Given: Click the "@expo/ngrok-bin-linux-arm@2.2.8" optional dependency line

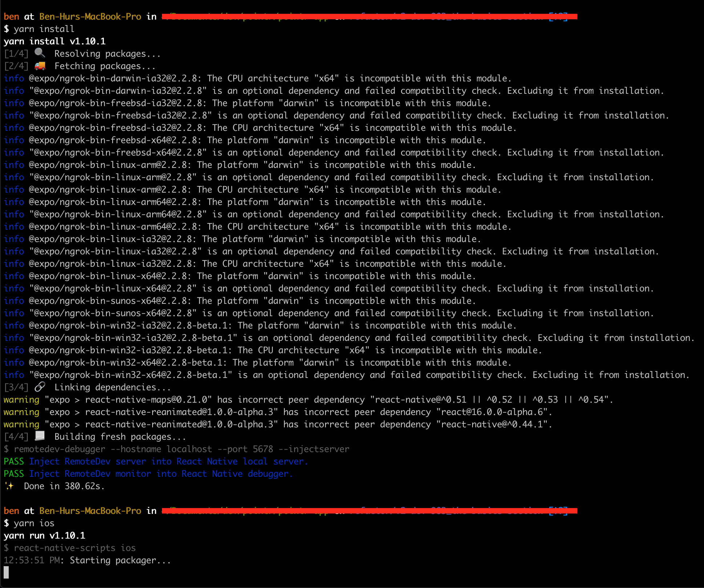Looking at the screenshot, I should 329,177.
